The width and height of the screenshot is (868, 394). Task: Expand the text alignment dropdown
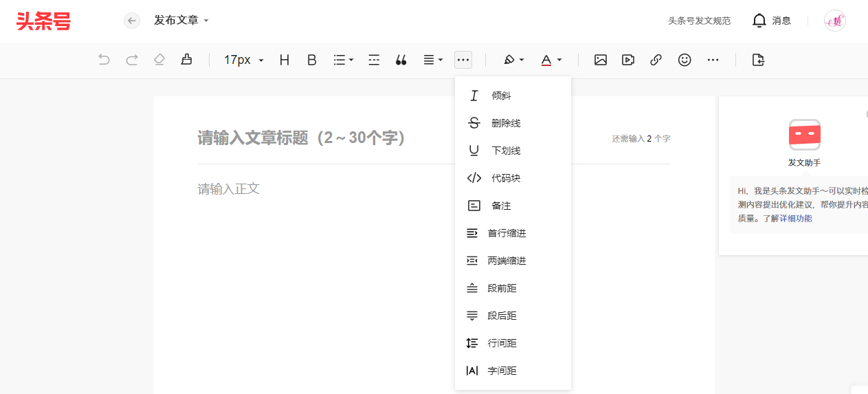[x=433, y=60]
